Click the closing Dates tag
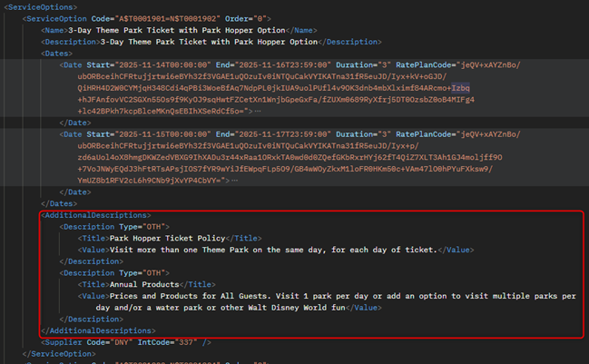Screen dimensions: 589x364 click(59, 204)
